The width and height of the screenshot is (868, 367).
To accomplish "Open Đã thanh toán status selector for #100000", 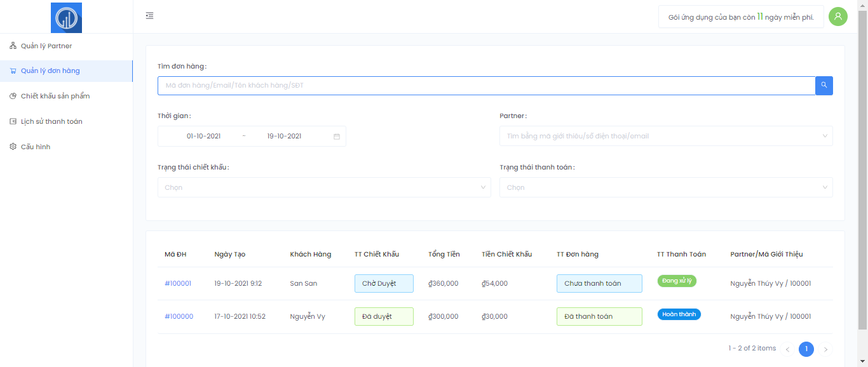I will tap(599, 316).
